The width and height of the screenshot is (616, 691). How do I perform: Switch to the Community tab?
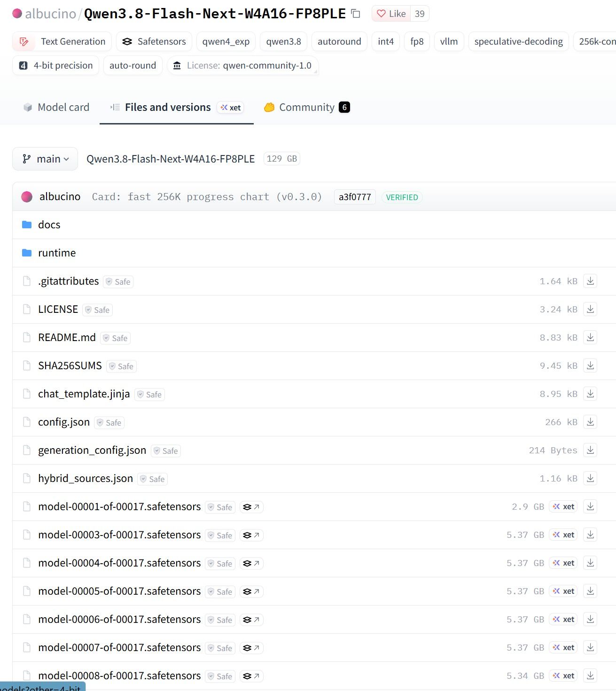point(307,107)
